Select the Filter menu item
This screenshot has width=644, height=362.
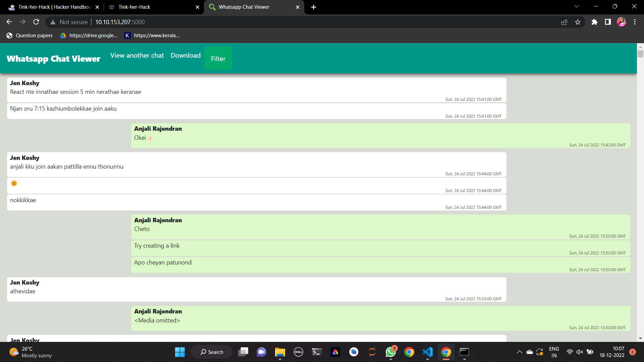coord(218,58)
